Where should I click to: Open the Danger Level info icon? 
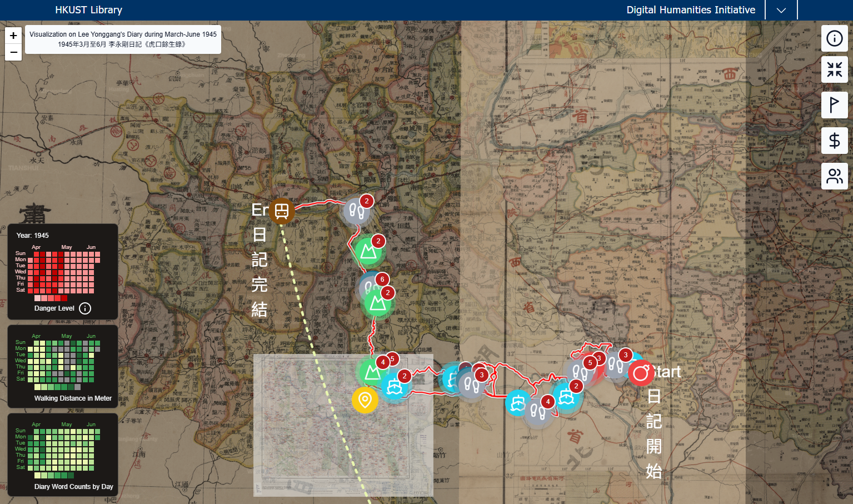coord(84,308)
